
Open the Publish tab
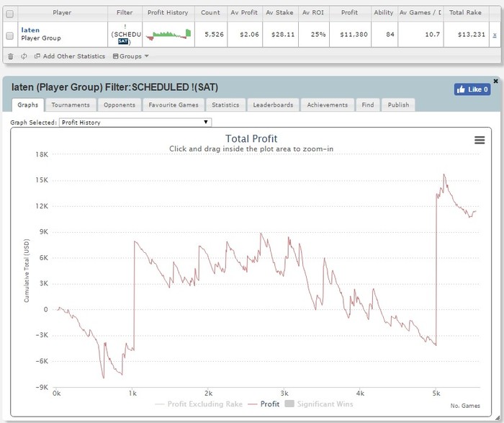pyautogui.click(x=398, y=105)
